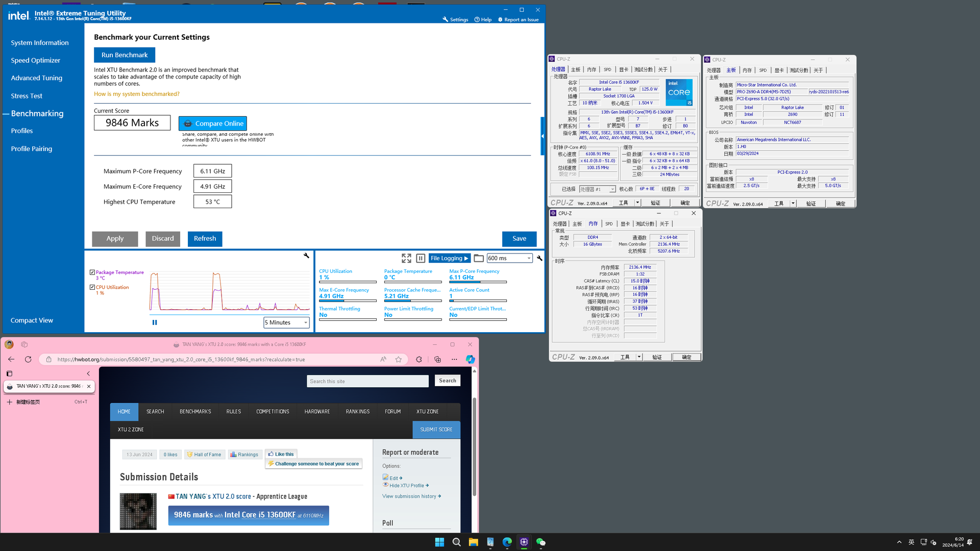Toggle CPU Utilization graph checkbox
Screen dimensions: 980x551
92,287
